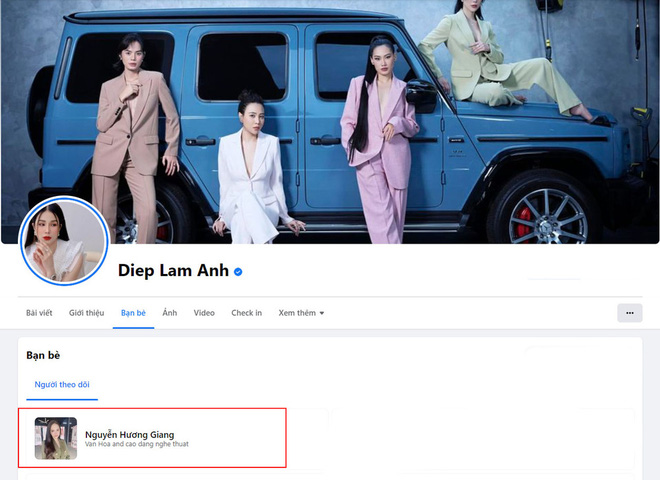The height and width of the screenshot is (480, 660).
Task: Click the Diep Lam Anh profile name
Action: pos(173,270)
